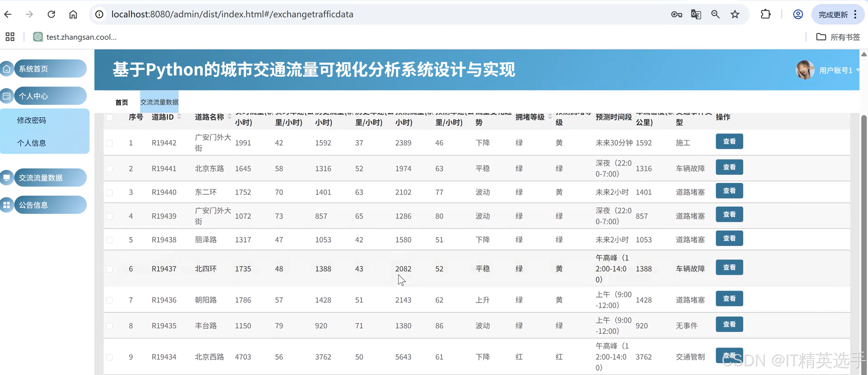The width and height of the screenshot is (868, 375).
Task: Tick the checkbox for row R19442
Action: [110, 143]
